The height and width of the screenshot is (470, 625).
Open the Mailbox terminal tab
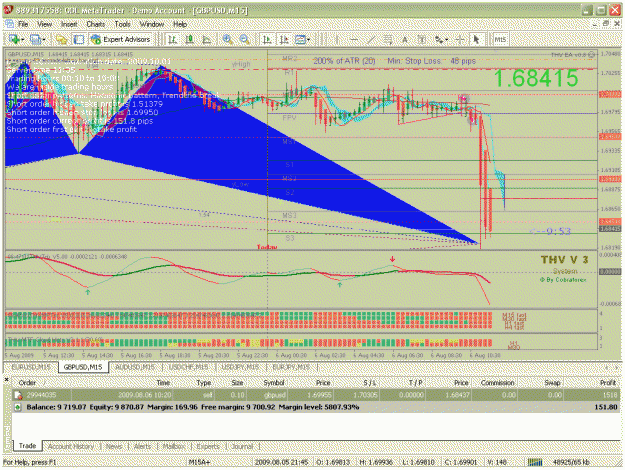click(173, 446)
